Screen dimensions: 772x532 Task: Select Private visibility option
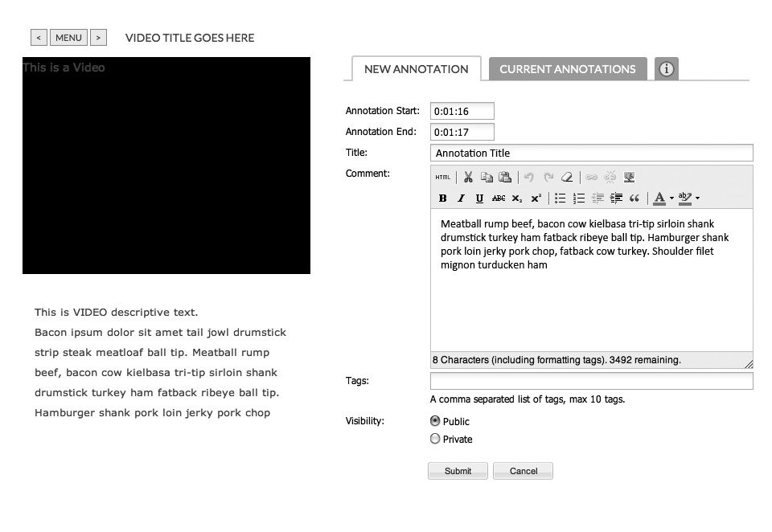click(x=435, y=439)
